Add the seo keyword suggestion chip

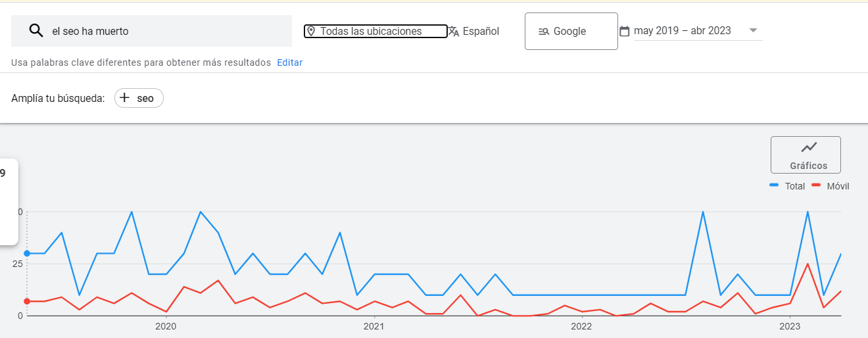point(139,98)
